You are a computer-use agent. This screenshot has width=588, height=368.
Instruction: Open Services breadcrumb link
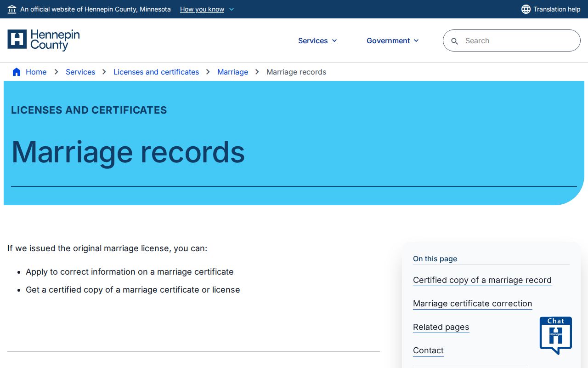[x=80, y=72]
